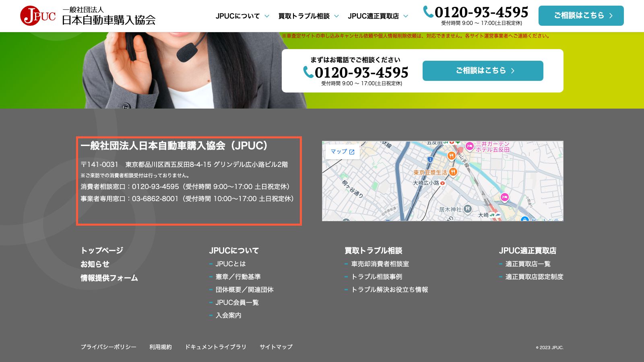Open JPUC会員一覧 link
Screen dimensions: 644x362
[x=237, y=302]
